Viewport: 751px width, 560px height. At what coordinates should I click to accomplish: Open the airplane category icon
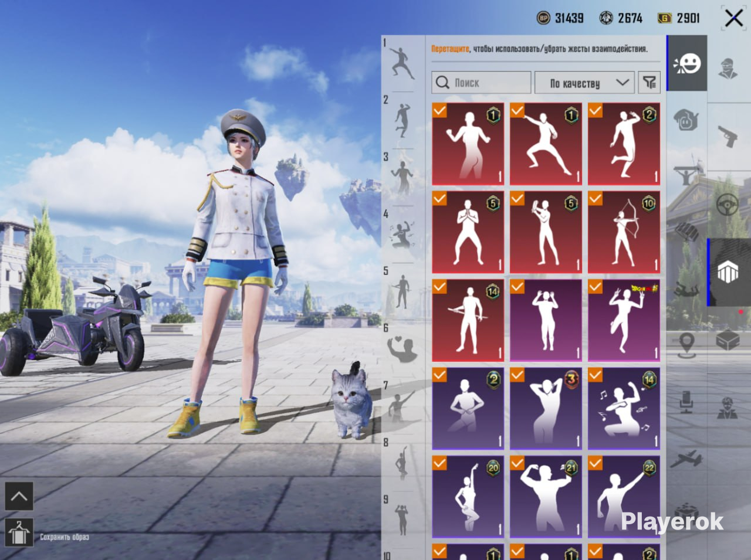point(686,459)
